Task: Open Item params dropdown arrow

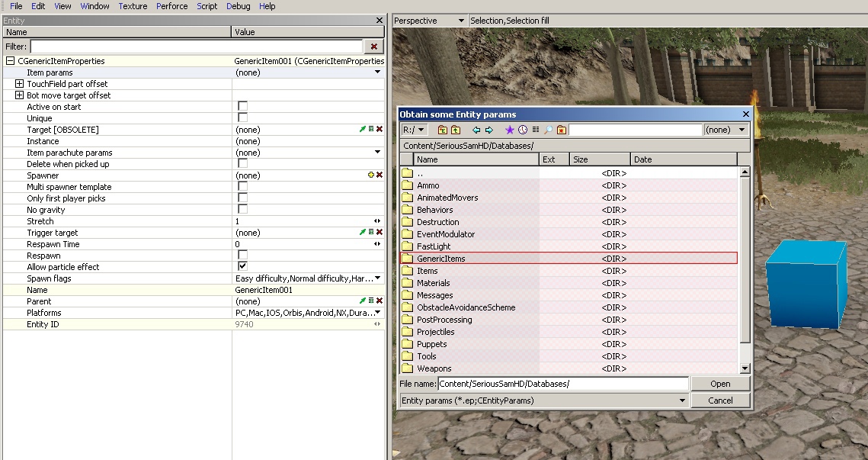Action: (377, 72)
